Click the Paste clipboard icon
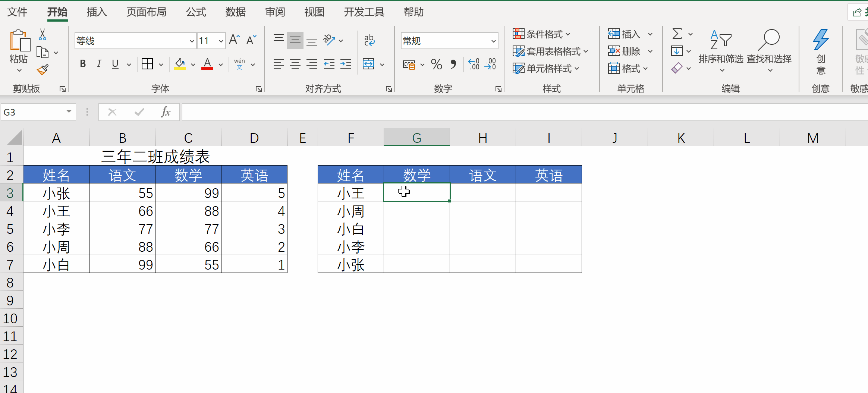This screenshot has height=393, width=868. (19, 41)
